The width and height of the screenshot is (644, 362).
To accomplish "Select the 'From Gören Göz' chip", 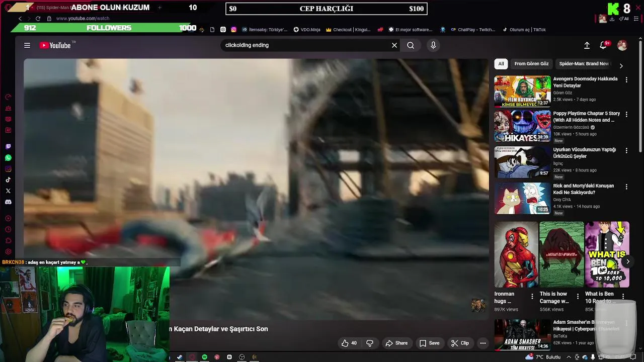I will point(531,64).
